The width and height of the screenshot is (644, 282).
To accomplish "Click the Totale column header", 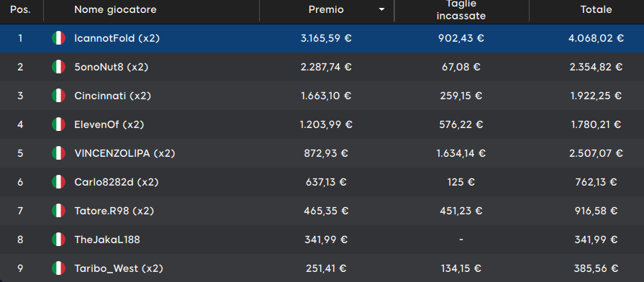I will (596, 10).
